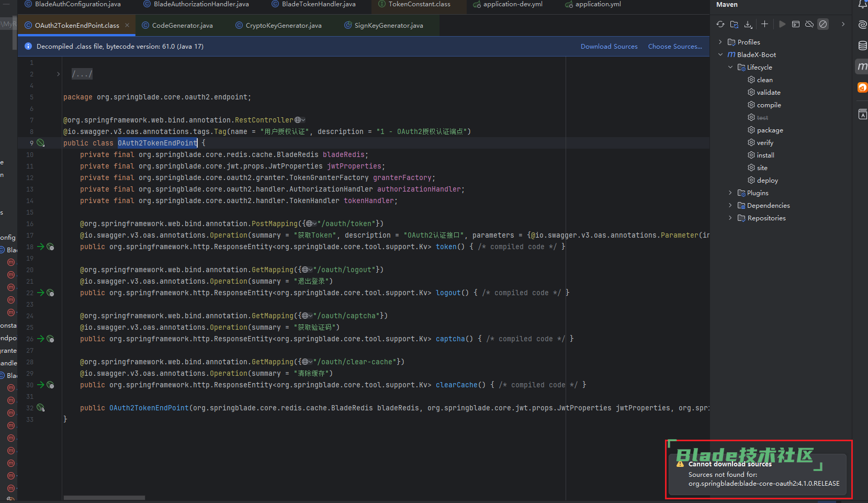This screenshot has width=868, height=503.
Task: Open the application-dev.yml tab
Action: click(508, 4)
